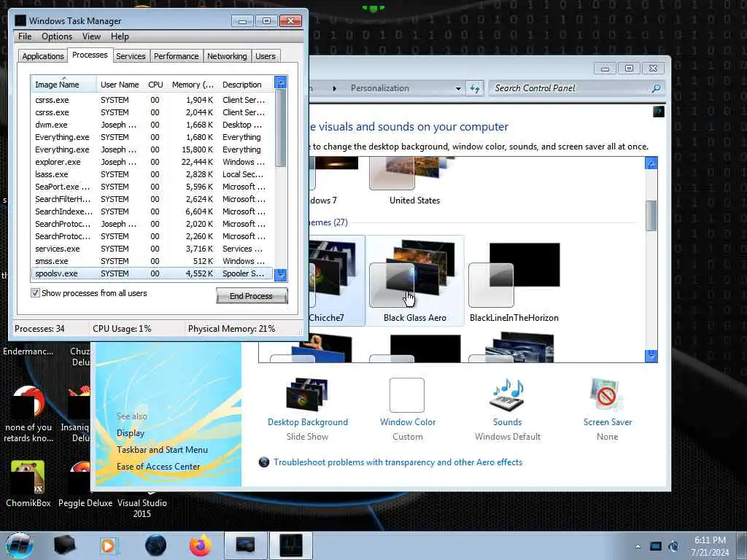The width and height of the screenshot is (747, 560).
Task: Open Taskbar and Start Menu link
Action: pyautogui.click(x=162, y=449)
